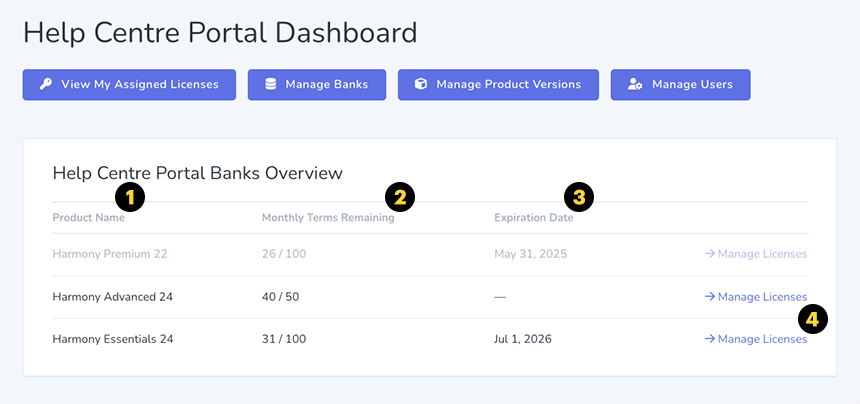
Task: Click the user-gear icon on Manage Users
Action: [x=635, y=85]
